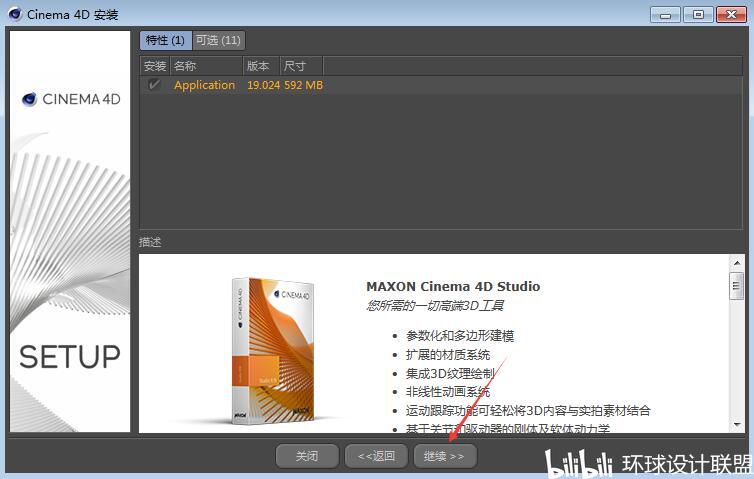
Task: Click the 关闭 button
Action: 307,456
